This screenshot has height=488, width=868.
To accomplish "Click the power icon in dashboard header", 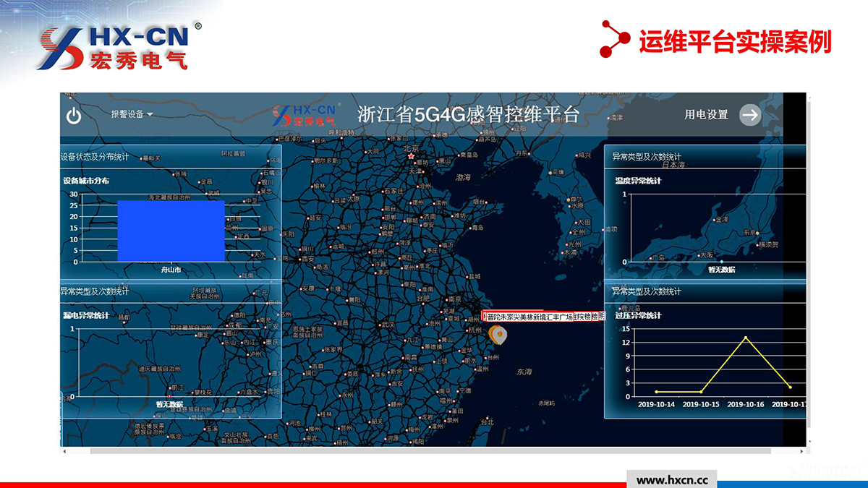I will tap(74, 115).
